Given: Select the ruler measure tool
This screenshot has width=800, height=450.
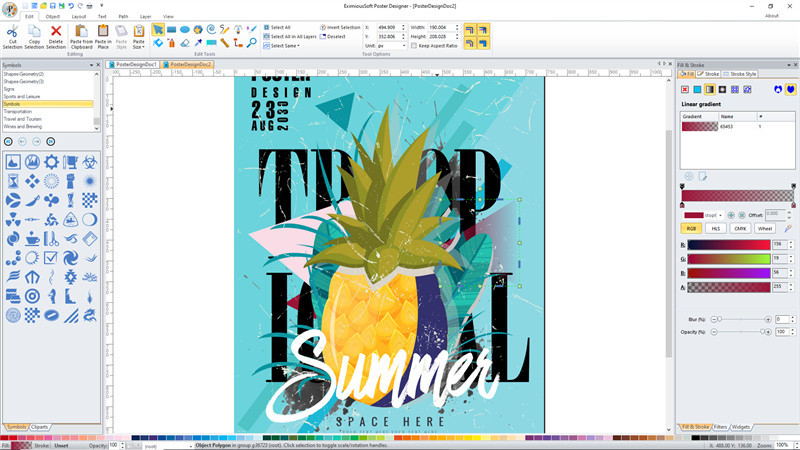Looking at the screenshot, I should tap(224, 43).
